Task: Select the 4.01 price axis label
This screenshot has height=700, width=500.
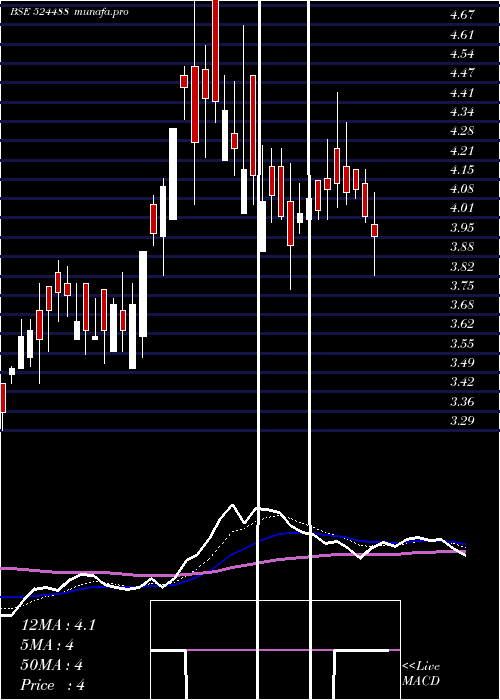Action: tap(462, 208)
